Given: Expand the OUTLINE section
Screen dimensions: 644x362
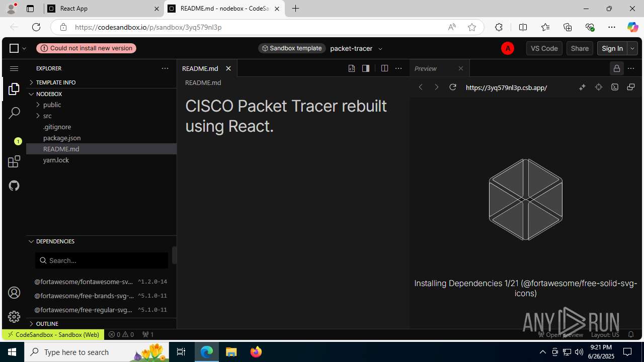Looking at the screenshot, I should tap(101, 324).
